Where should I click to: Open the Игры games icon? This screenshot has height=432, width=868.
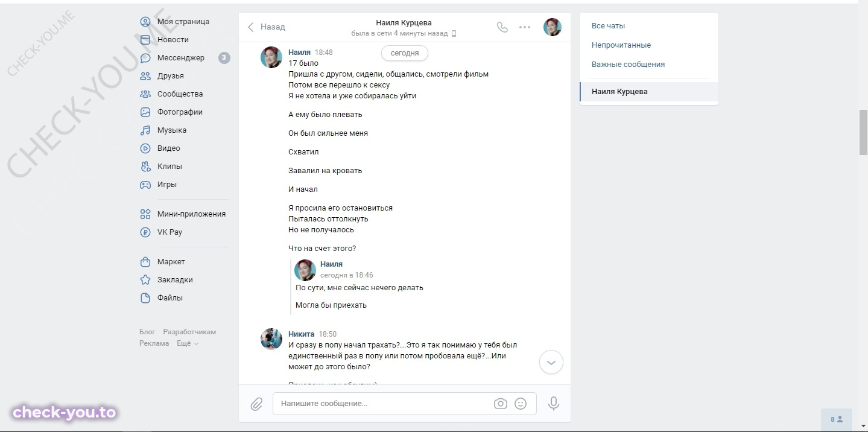coord(145,185)
